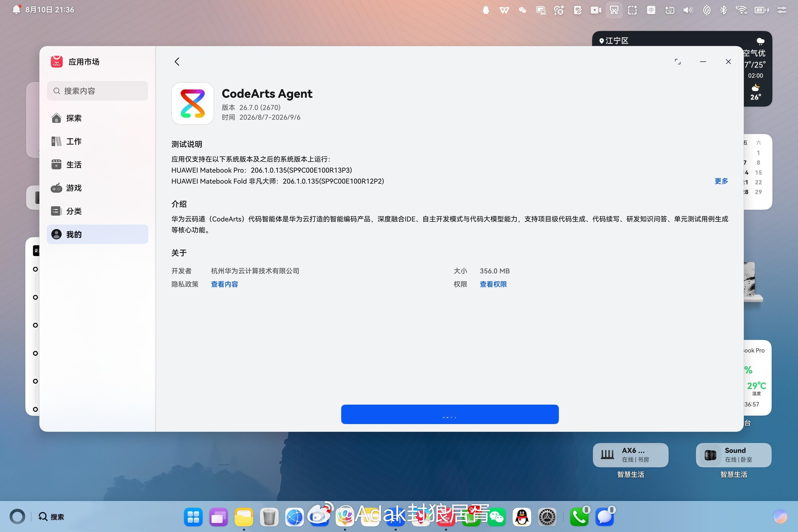Click the test period 2026/8/7-2026/9/6
Viewport: 798px width, 532px height.
pyautogui.click(x=270, y=117)
